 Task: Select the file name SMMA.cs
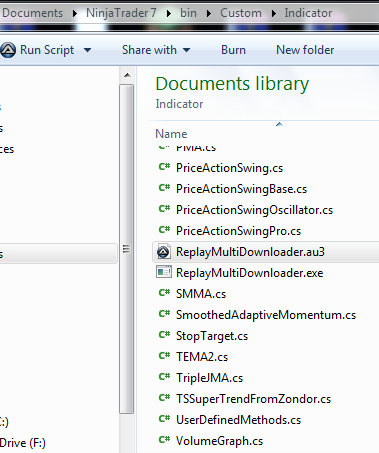(x=201, y=294)
